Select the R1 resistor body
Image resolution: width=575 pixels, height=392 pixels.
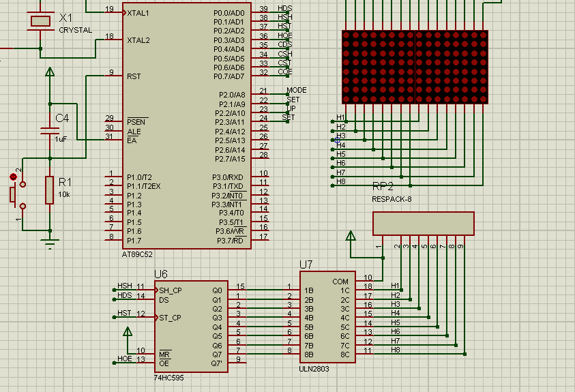(x=50, y=190)
